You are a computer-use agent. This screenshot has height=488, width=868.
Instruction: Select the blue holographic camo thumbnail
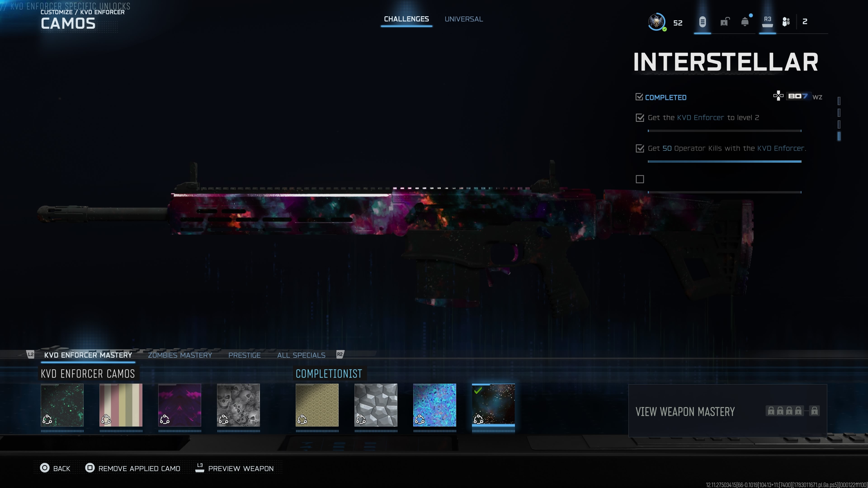click(x=435, y=405)
